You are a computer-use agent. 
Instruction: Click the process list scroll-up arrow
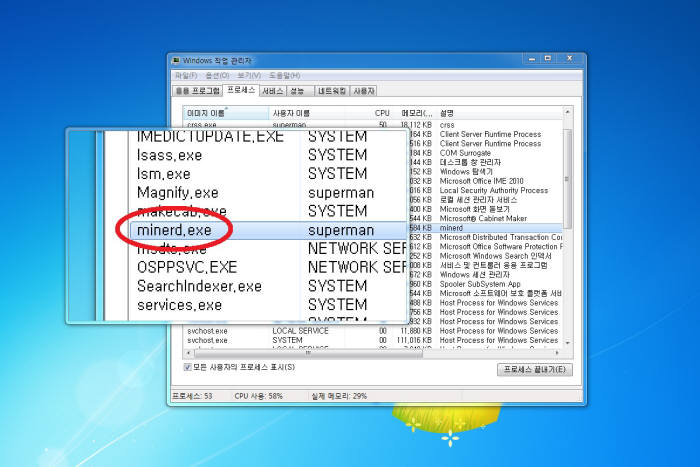[x=567, y=112]
